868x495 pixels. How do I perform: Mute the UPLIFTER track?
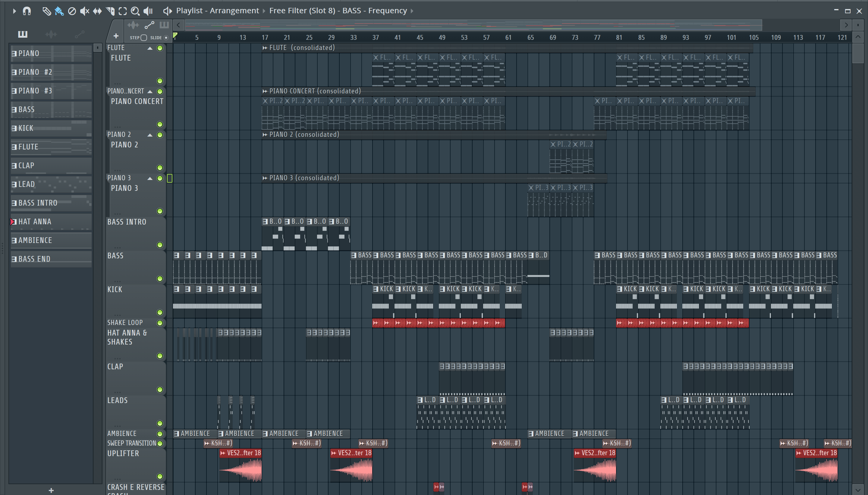click(160, 476)
